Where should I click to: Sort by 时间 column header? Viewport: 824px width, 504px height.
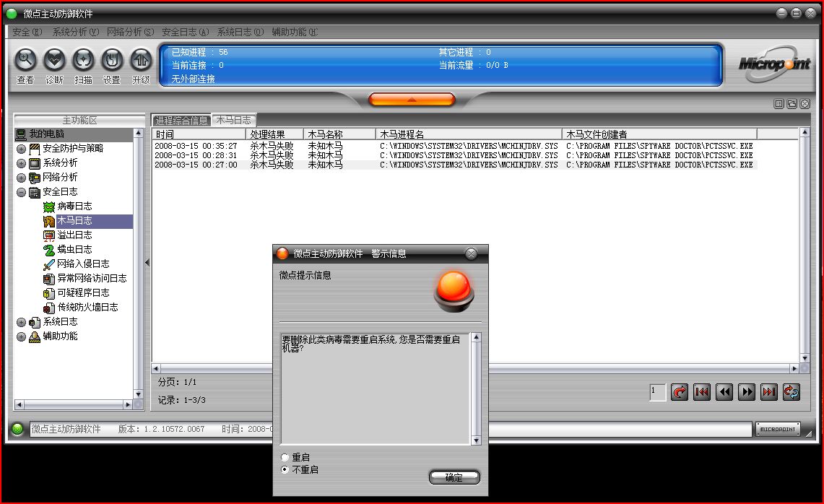pyautogui.click(x=199, y=134)
